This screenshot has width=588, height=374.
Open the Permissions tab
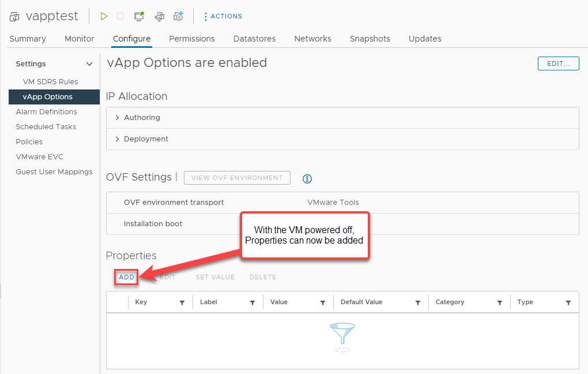(x=191, y=39)
